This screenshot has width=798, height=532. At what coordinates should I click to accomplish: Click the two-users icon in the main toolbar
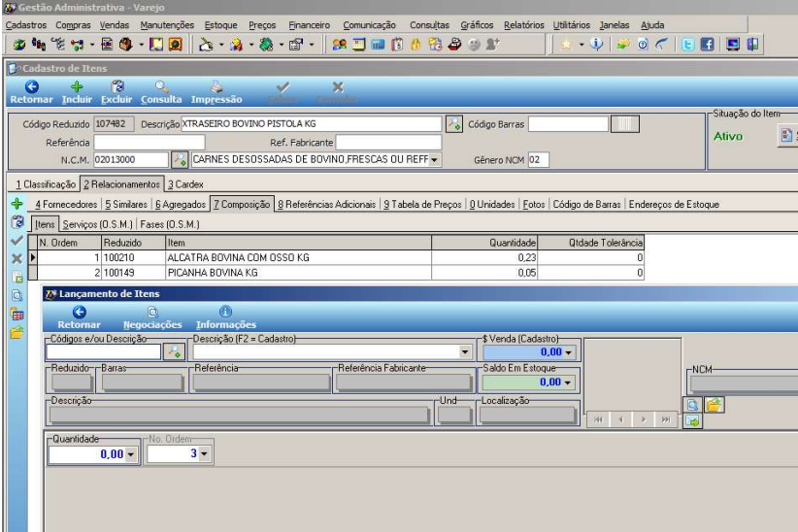pyautogui.click(x=340, y=45)
